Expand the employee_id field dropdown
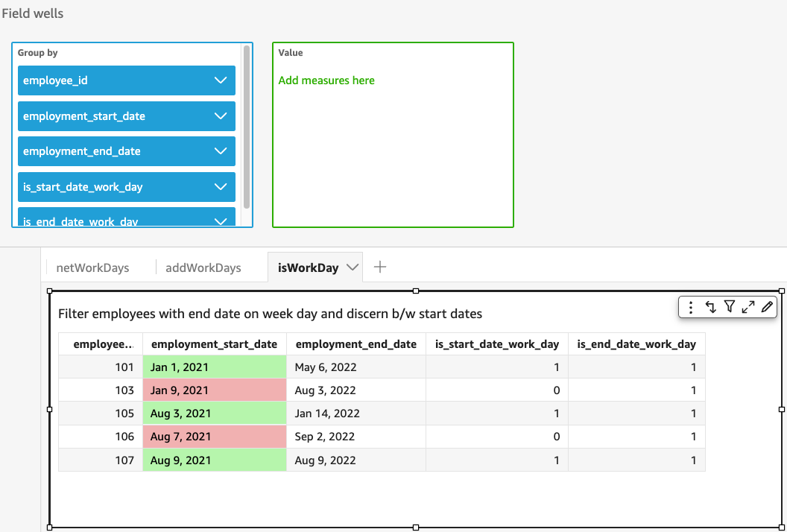 point(220,80)
